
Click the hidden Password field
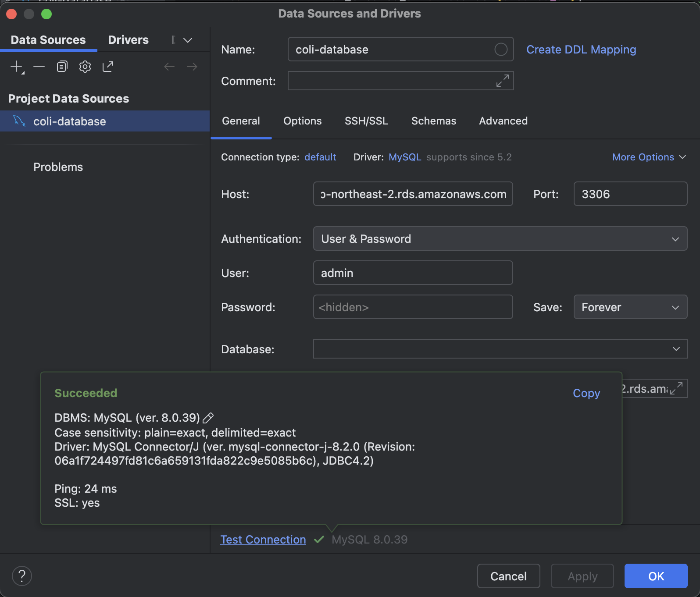point(413,307)
